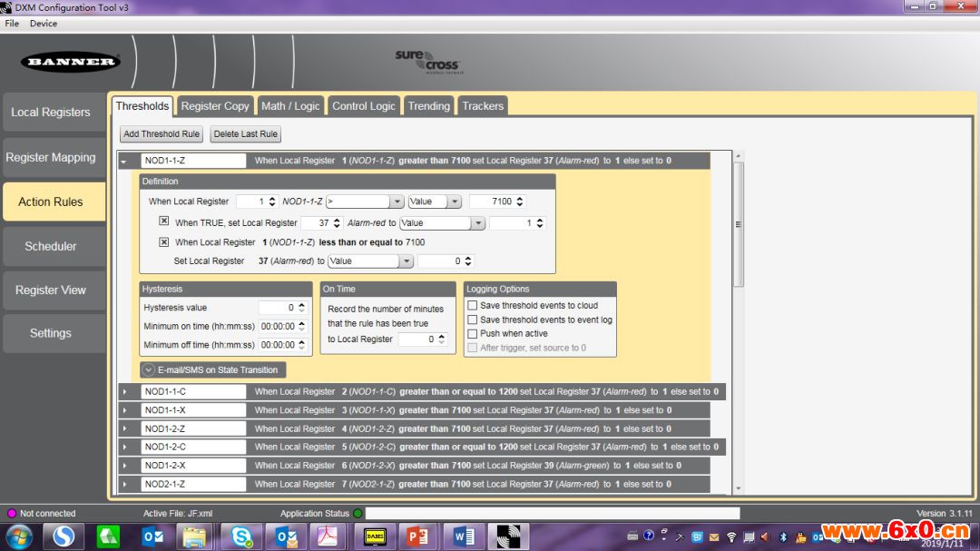Open the Windows Start menu
980x551 pixels.
click(x=19, y=536)
